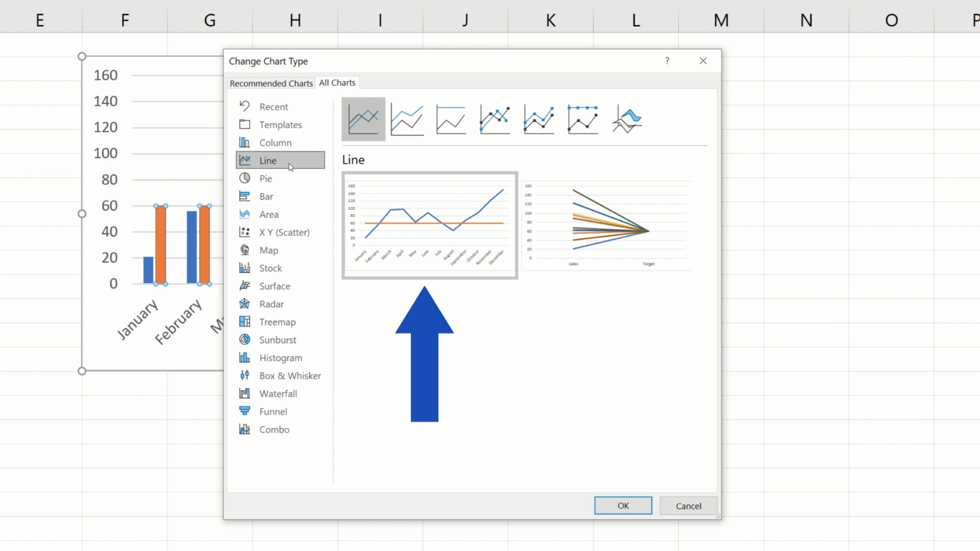Open the Sunburst chart category

277,339
